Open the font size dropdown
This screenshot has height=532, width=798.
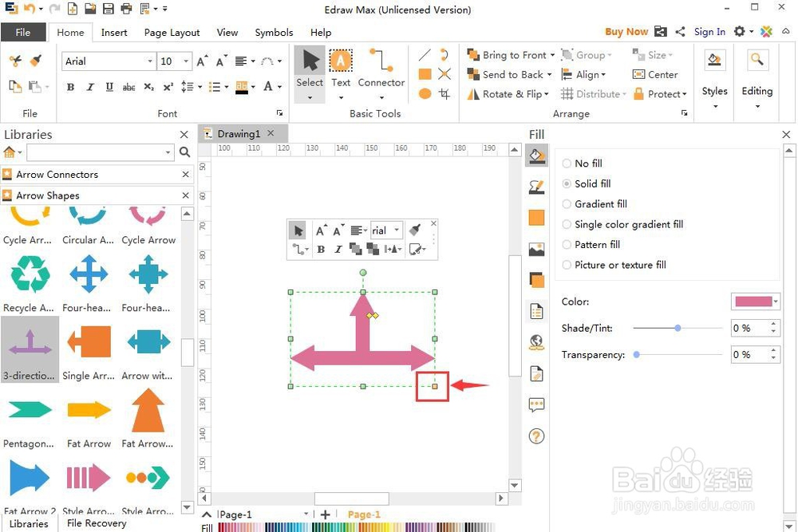coord(186,61)
